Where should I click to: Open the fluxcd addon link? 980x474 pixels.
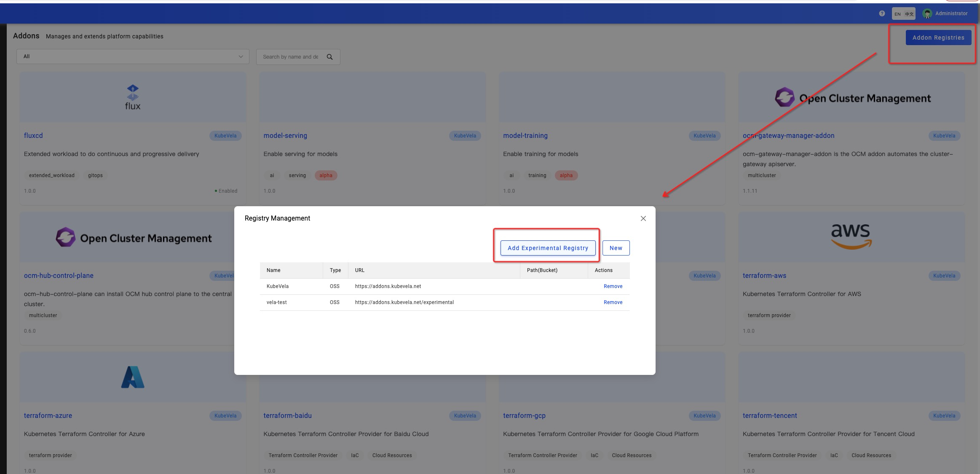(x=33, y=136)
